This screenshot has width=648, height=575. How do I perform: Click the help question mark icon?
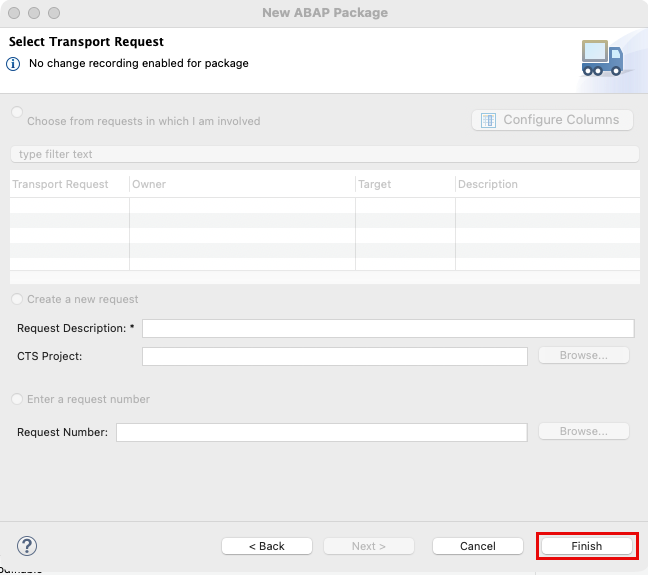click(x=27, y=546)
